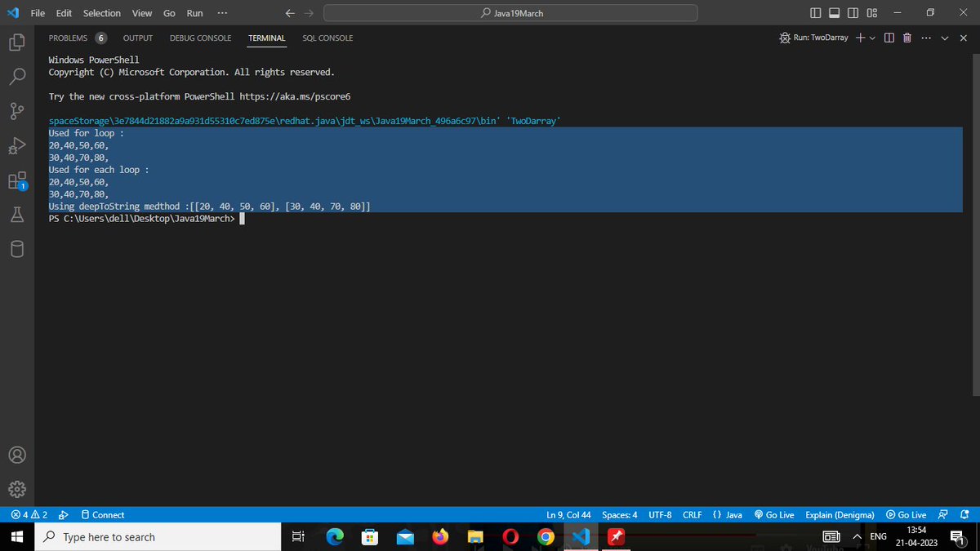
Task: Kill terminal with the trash can icon
Action: click(x=906, y=38)
